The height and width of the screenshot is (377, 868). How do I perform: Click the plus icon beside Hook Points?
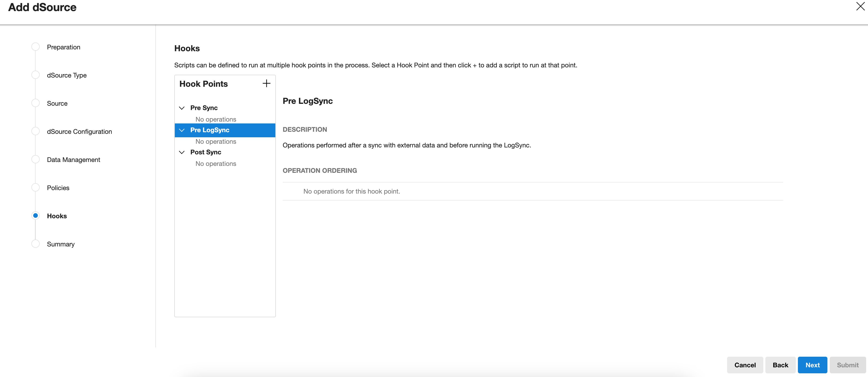[266, 84]
